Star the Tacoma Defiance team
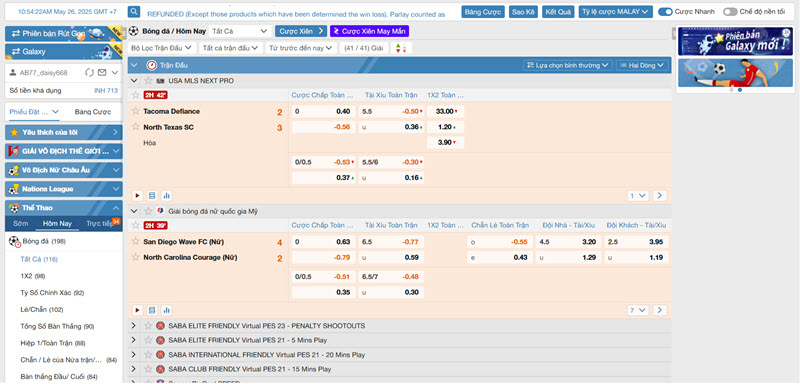The width and height of the screenshot is (800, 384). (136, 111)
